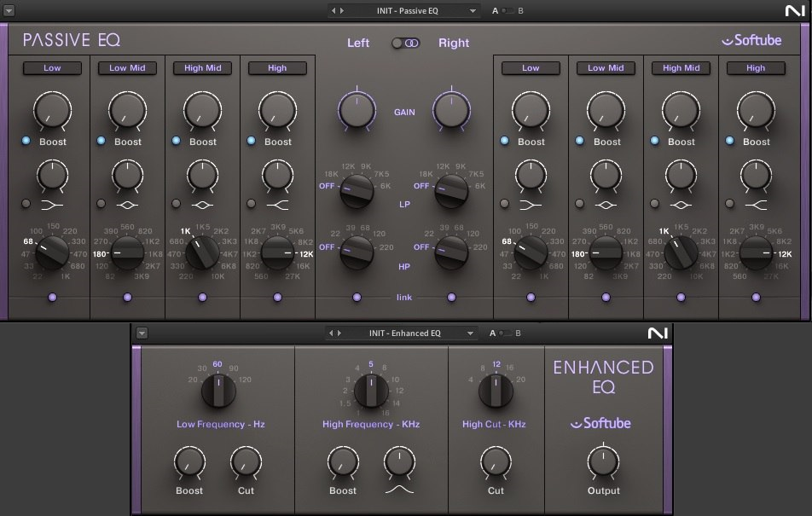Click left High frequency selector at 12K
The height and width of the screenshot is (516, 812).
(x=306, y=254)
